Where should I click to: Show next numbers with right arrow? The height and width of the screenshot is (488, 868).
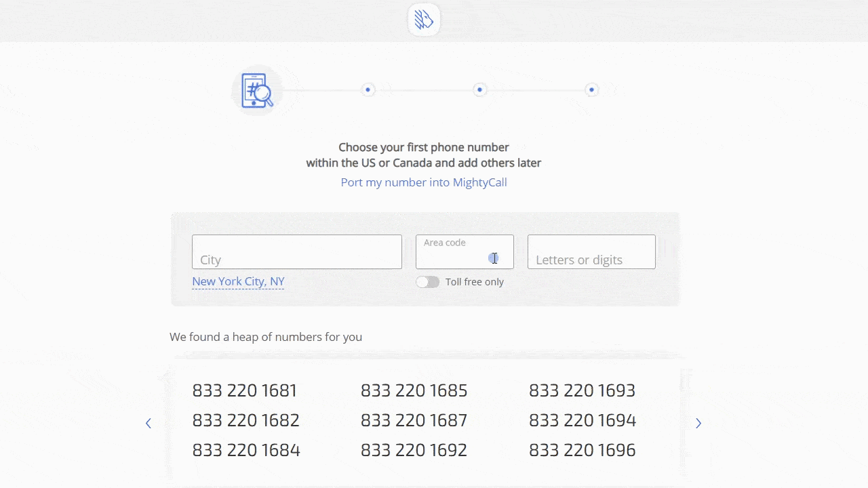[698, 423]
